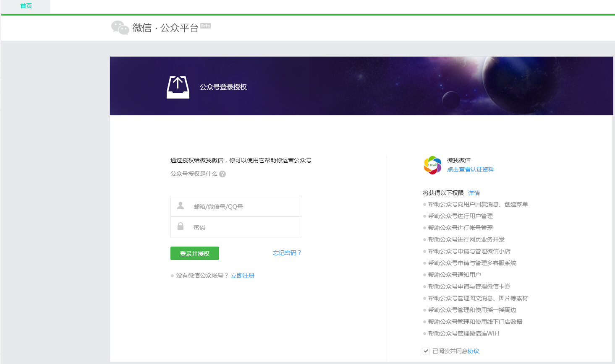Click the padlock icon in the password field
This screenshot has height=364, width=615.
(181, 226)
